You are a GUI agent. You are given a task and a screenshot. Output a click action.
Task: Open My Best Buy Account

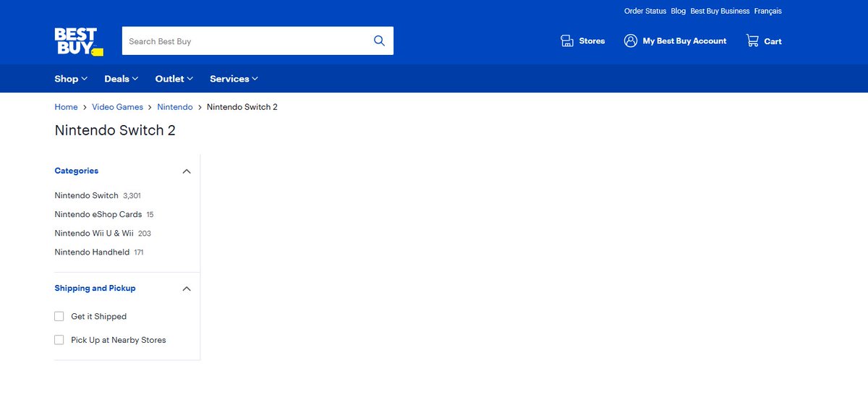684,41
